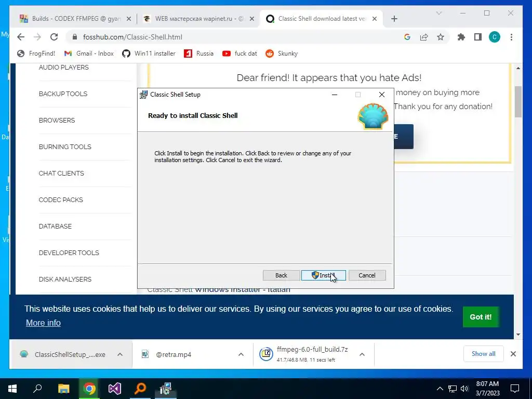Screen dimensions: 532x399
Task: Cancel the Classic Shell installation
Action: point(367,275)
